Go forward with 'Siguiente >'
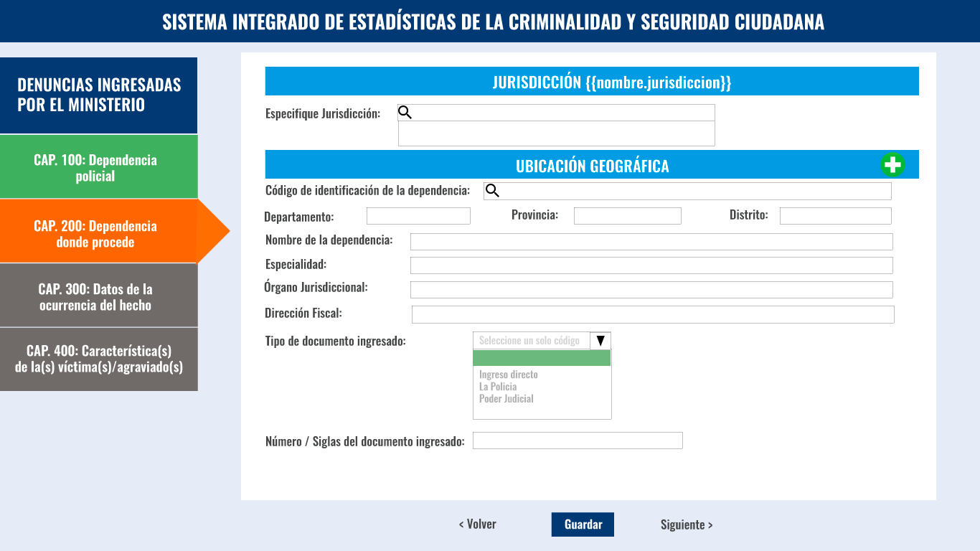 (687, 524)
